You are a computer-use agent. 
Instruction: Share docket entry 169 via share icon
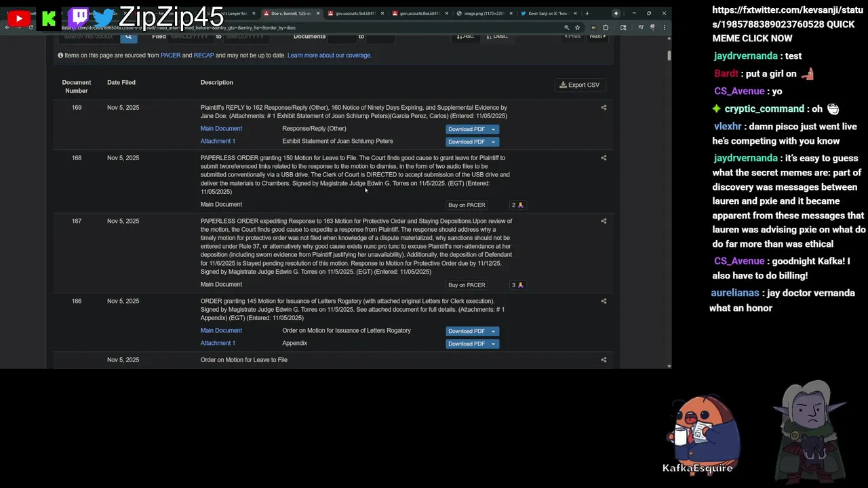click(604, 107)
